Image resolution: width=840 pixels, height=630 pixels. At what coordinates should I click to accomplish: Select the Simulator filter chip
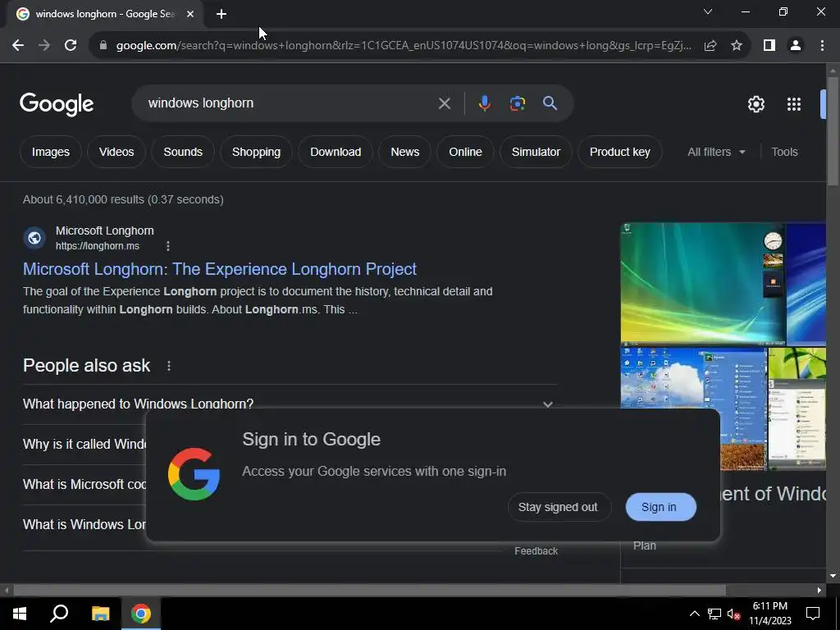536,152
